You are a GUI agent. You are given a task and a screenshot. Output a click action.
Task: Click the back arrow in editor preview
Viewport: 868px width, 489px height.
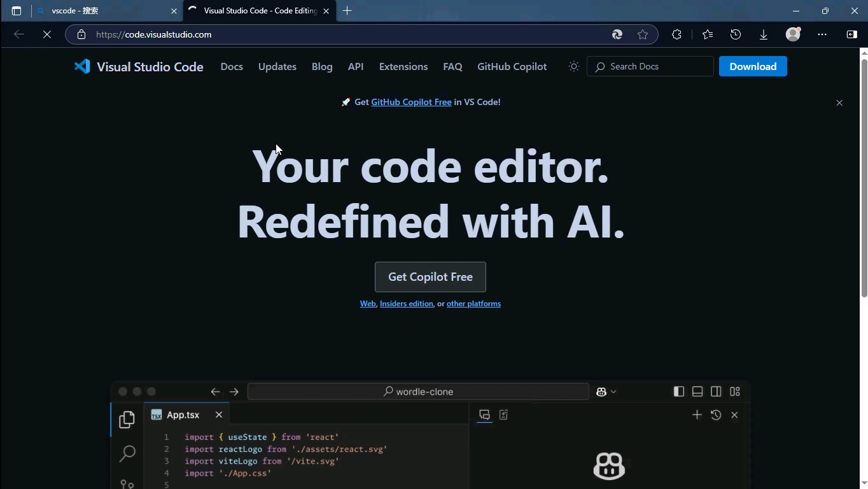215,392
